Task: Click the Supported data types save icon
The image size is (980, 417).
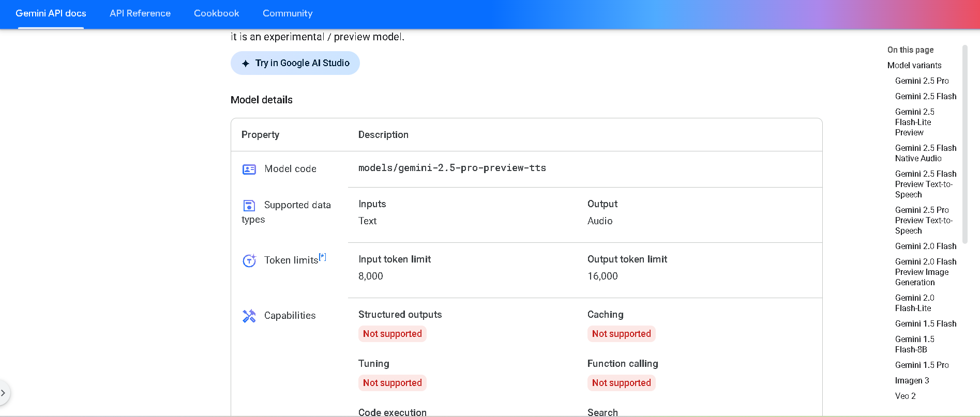Action: (x=249, y=206)
